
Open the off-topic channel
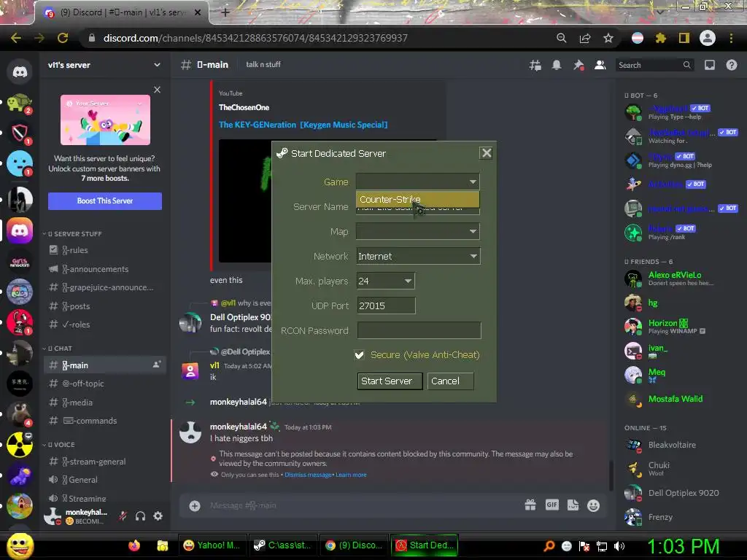[x=105, y=384]
